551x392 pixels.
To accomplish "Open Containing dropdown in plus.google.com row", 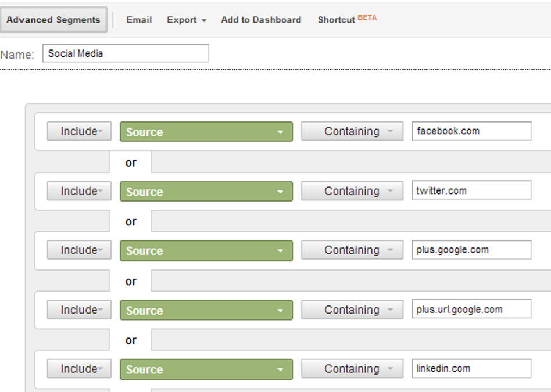I will coord(352,250).
